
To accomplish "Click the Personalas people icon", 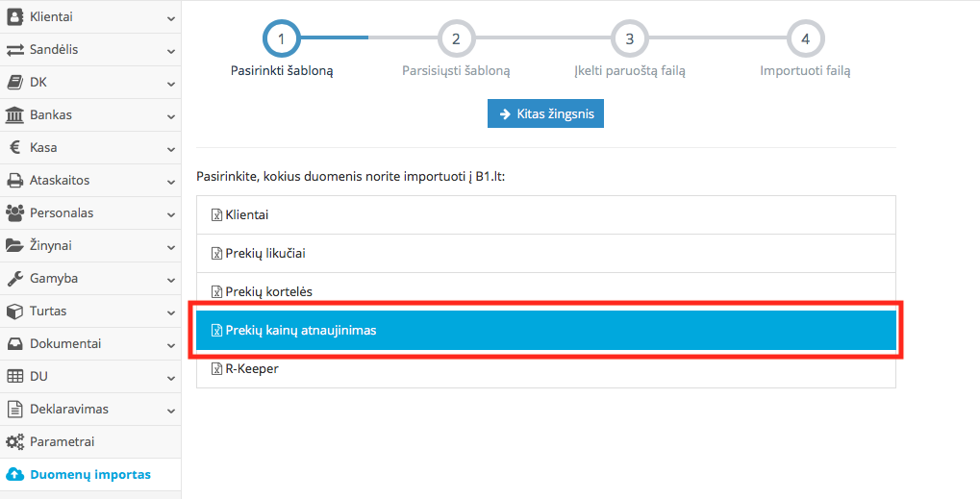I will [x=15, y=213].
